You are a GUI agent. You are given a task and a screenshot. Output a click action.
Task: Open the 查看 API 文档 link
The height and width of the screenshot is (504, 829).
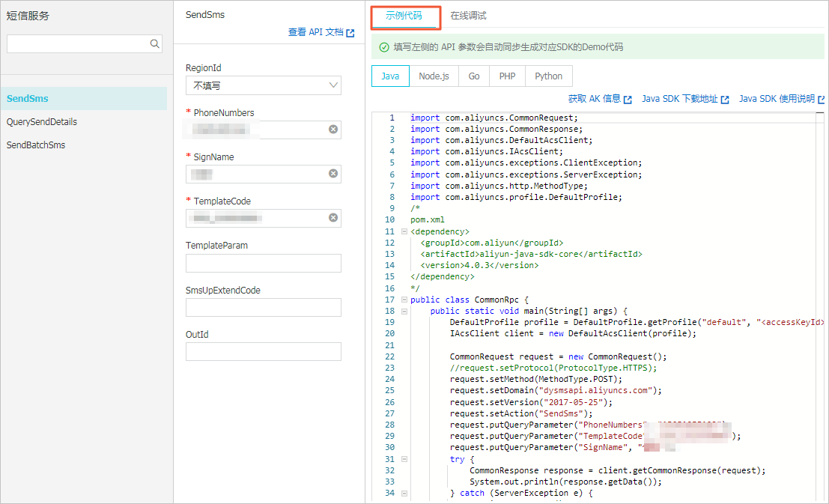[x=315, y=32]
